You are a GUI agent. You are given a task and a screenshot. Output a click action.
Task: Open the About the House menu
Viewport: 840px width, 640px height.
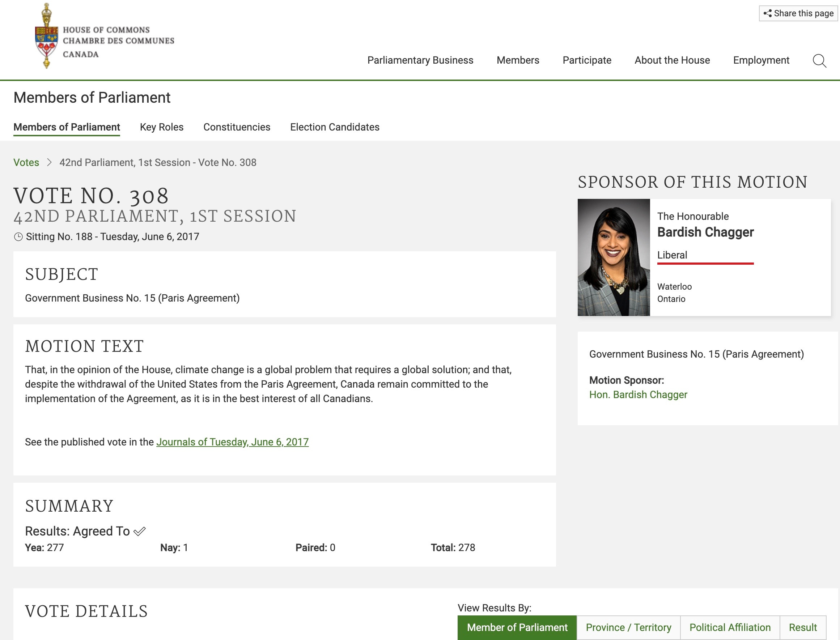pyautogui.click(x=672, y=60)
